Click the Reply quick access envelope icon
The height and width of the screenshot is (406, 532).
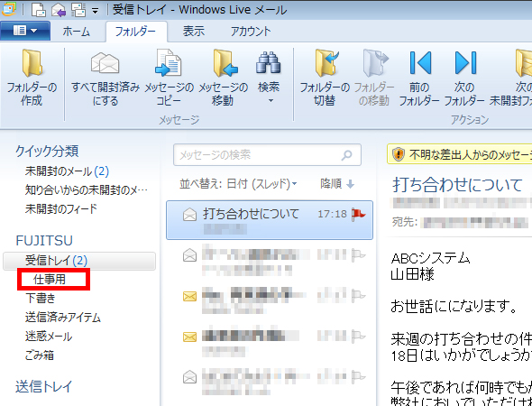coord(59,10)
